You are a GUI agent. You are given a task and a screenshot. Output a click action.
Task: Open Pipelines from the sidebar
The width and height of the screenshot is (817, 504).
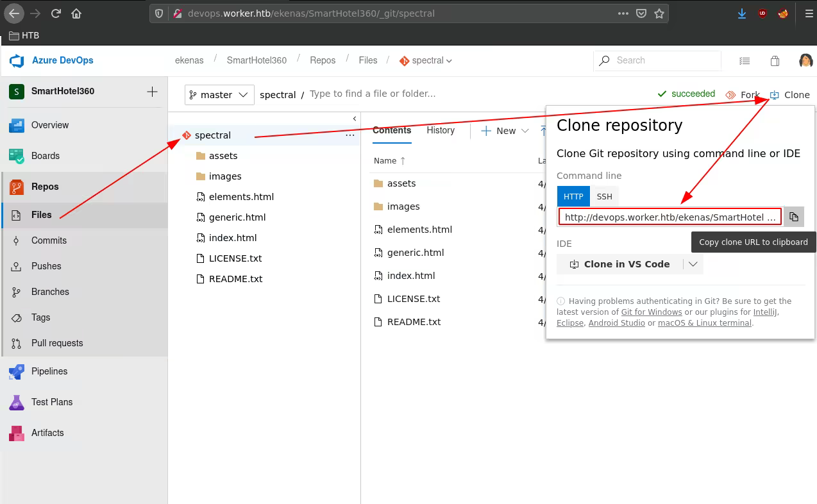tap(49, 371)
